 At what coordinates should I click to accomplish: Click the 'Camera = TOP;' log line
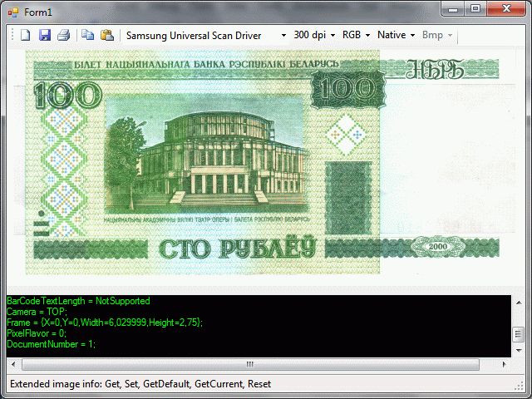point(37,312)
